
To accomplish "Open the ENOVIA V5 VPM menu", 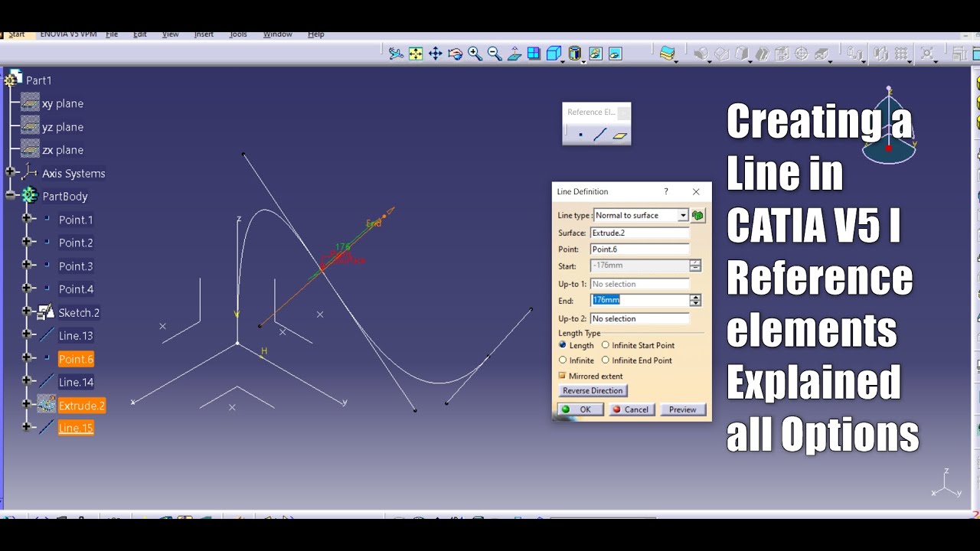I will click(68, 34).
